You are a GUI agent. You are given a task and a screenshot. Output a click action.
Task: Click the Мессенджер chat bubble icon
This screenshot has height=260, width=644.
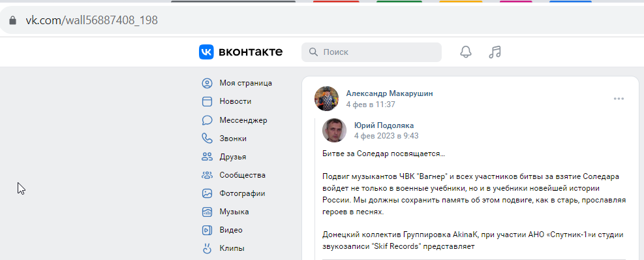(207, 120)
